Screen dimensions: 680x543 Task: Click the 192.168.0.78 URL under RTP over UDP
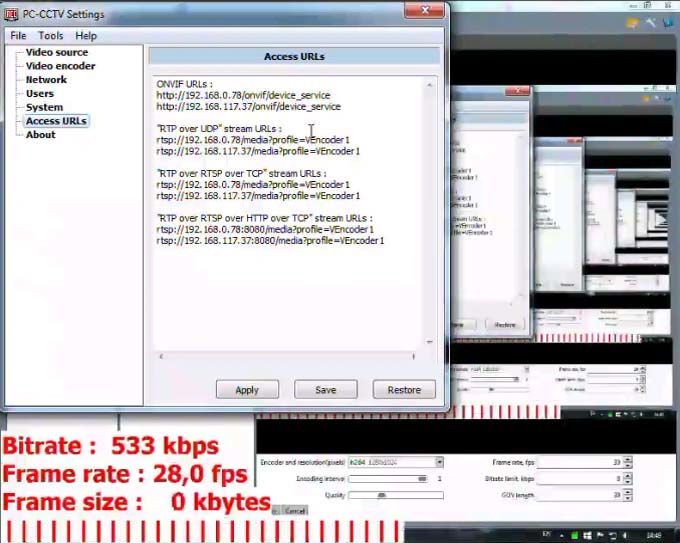coord(253,140)
